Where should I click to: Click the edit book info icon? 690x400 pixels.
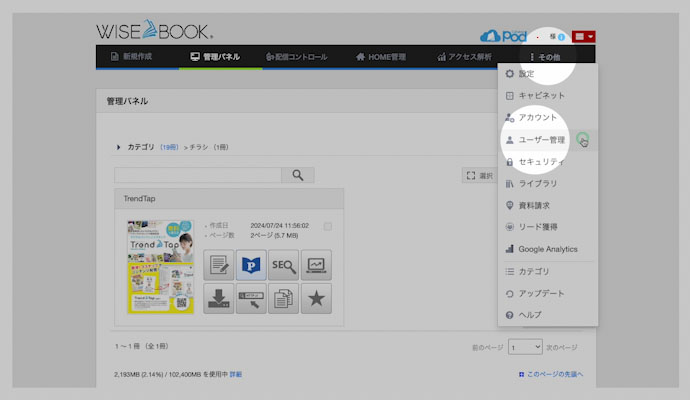(x=218, y=265)
